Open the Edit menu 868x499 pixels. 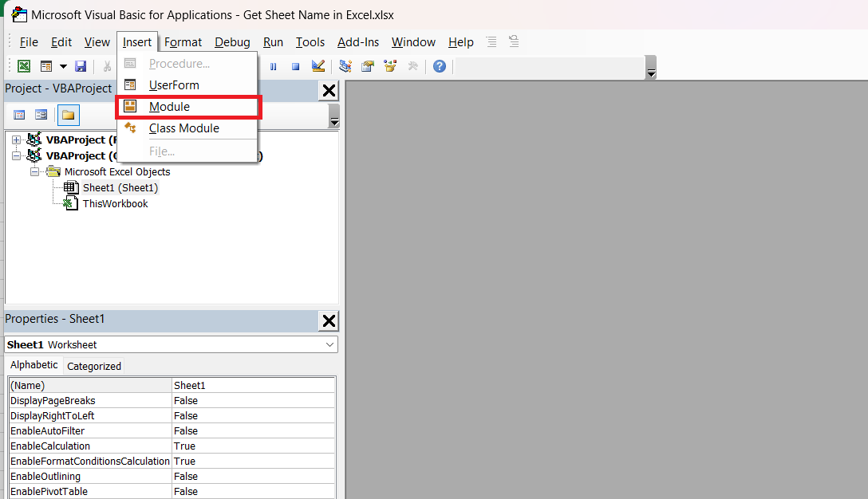click(x=61, y=42)
